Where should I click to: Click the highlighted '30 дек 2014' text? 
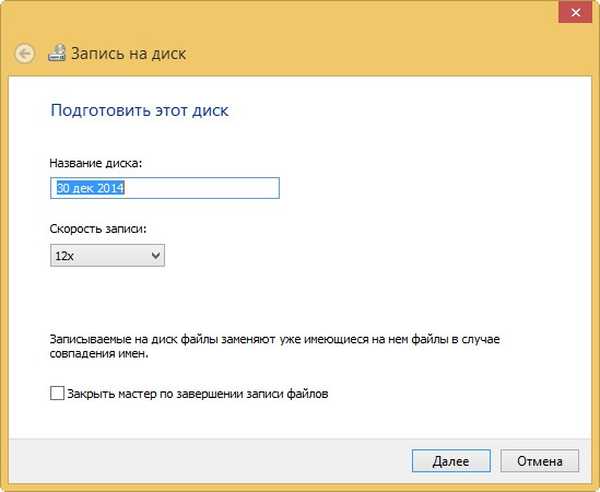point(90,188)
